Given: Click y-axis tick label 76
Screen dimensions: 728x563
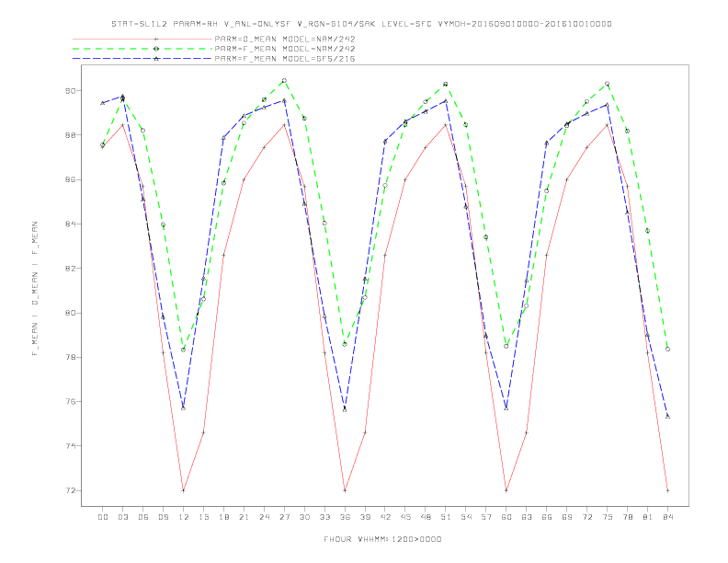Looking at the screenshot, I should [70, 402].
